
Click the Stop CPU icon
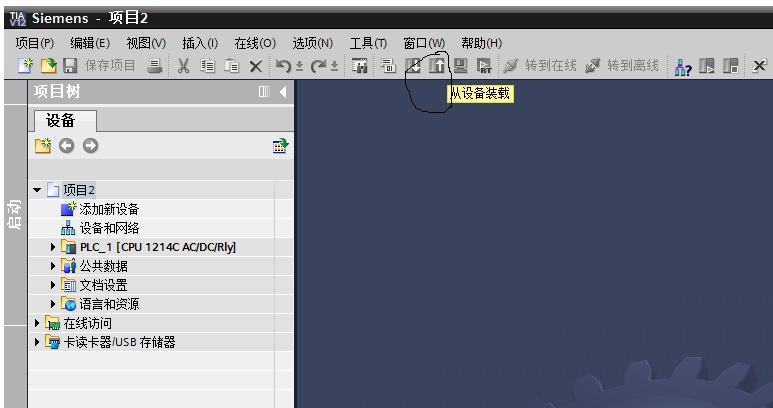730,66
